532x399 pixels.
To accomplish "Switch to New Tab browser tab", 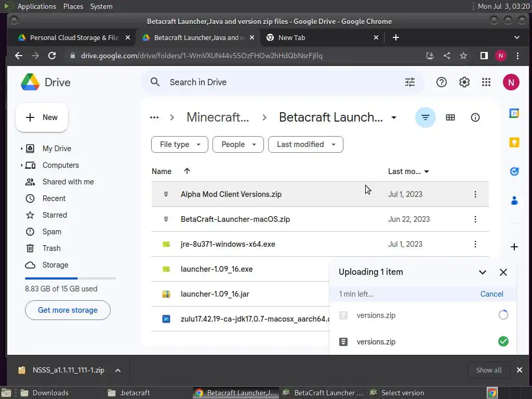I will 322,37.
